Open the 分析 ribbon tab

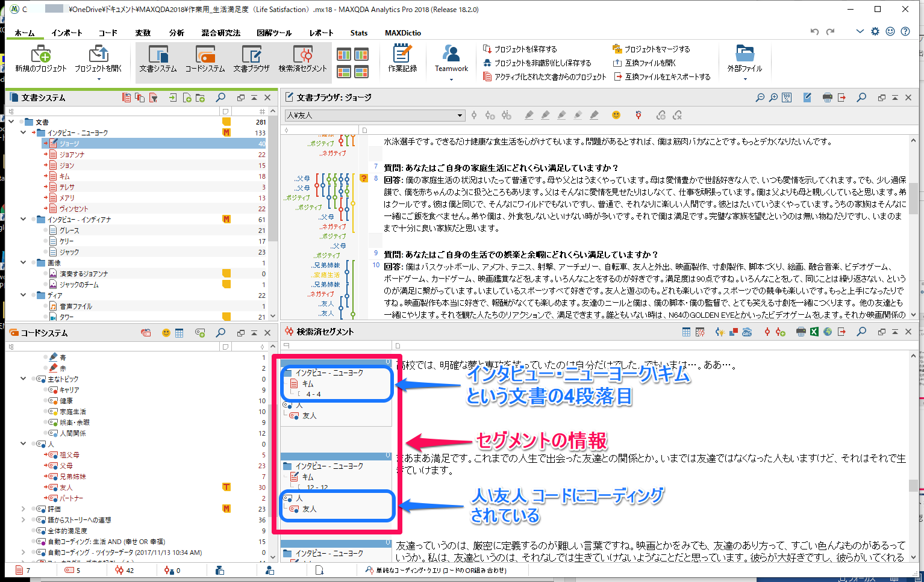176,33
